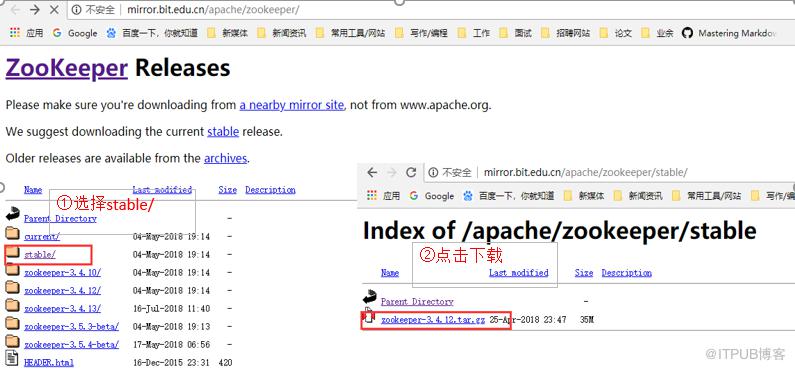Select the date 17-May-2018 06:56

pyautogui.click(x=171, y=345)
